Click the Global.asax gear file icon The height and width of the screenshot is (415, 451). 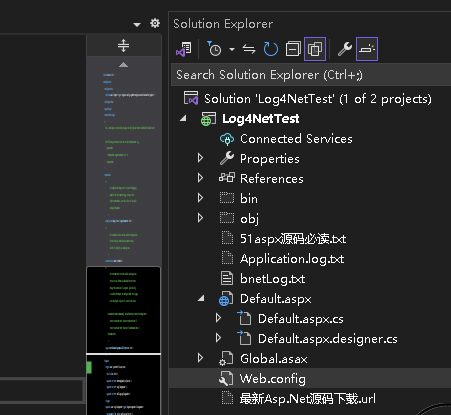tap(226, 359)
